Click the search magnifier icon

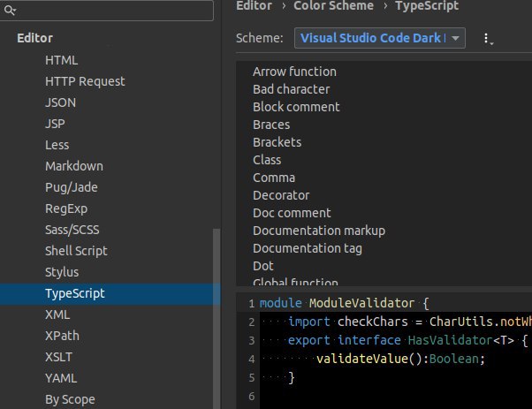(10, 11)
